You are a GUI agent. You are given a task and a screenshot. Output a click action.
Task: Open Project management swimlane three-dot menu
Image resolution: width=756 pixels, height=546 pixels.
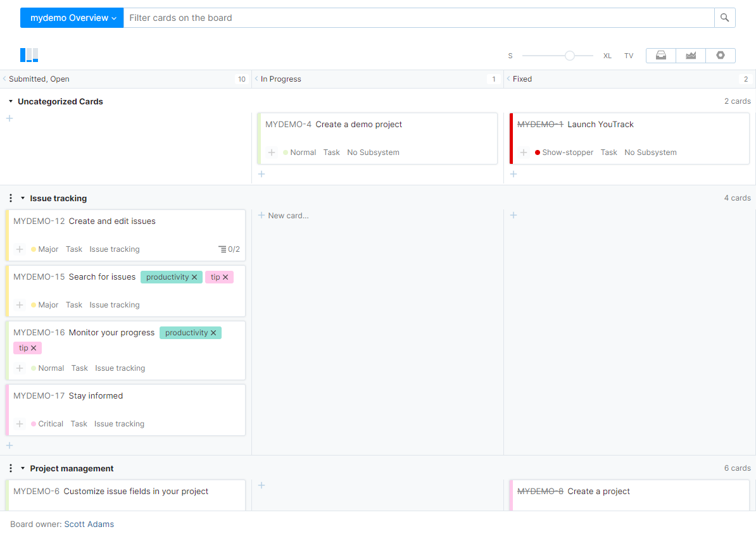tap(11, 469)
